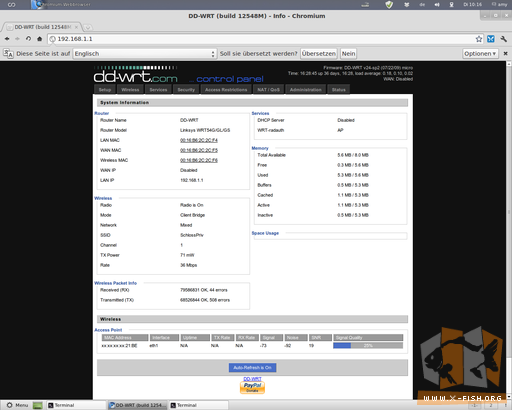Screen dimensions: 512x410
Task: Click the 25% signal quality bar
Action: coord(368,346)
